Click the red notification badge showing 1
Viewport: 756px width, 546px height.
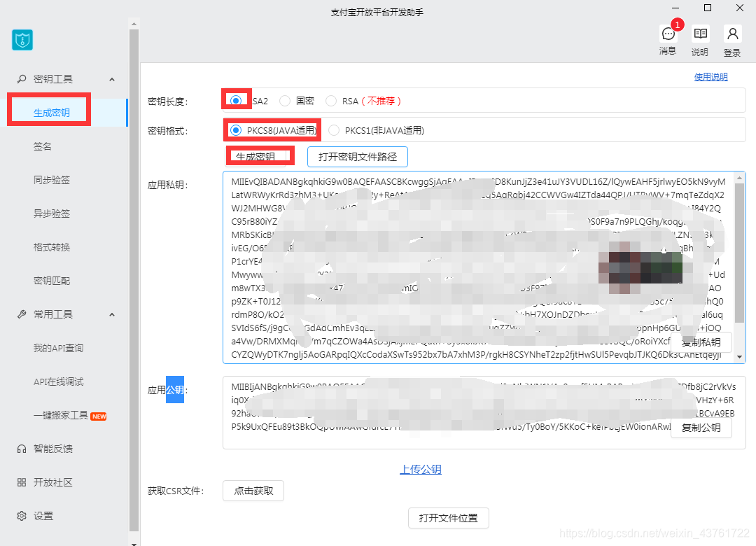click(678, 24)
